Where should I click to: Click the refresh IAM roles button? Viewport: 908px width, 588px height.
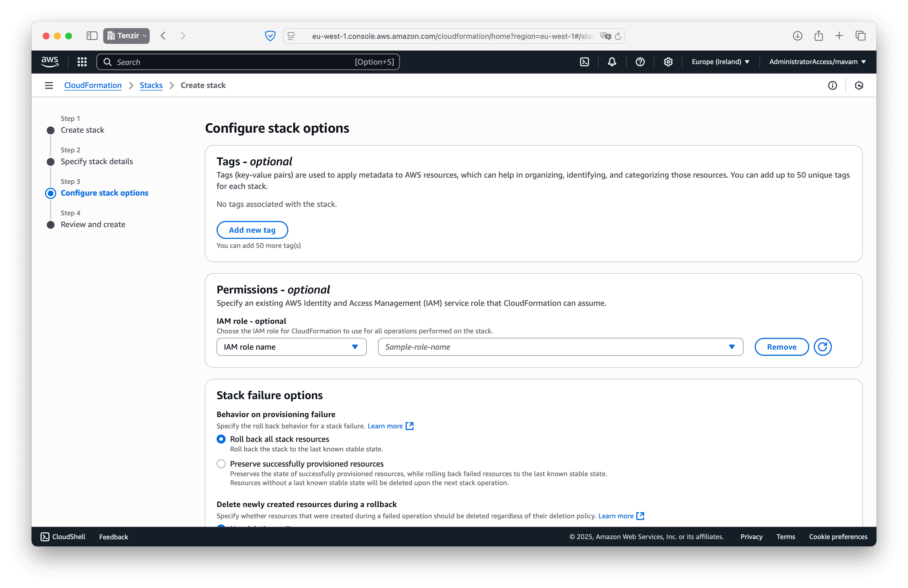822,347
